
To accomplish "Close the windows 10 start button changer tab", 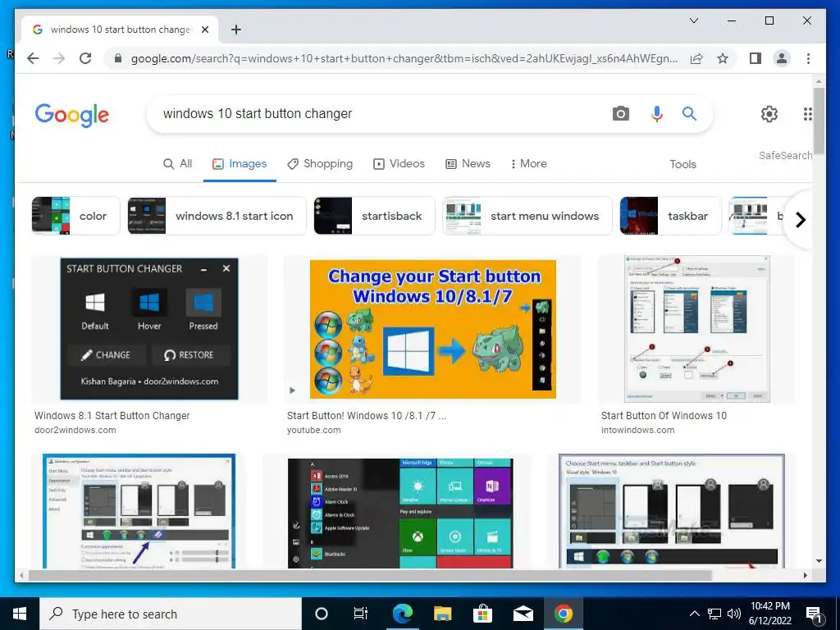I will click(204, 30).
